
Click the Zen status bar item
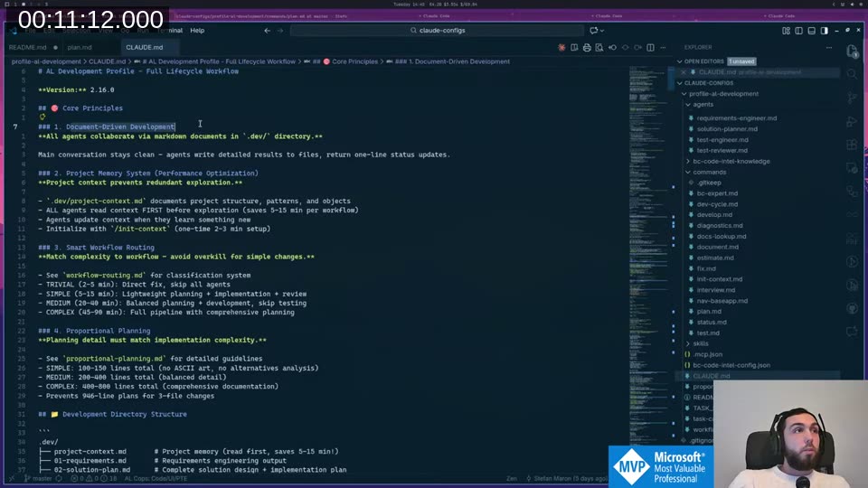512,479
